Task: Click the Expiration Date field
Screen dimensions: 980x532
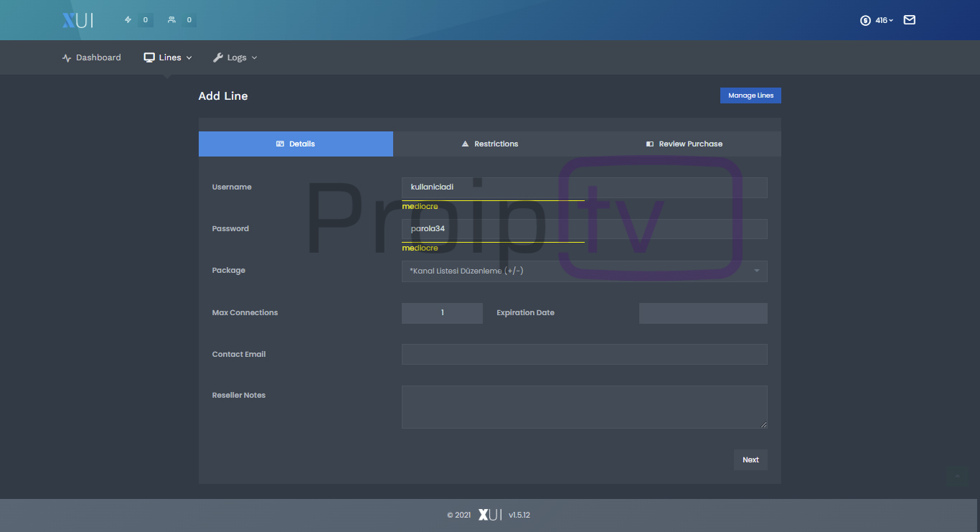Action: 703,313
